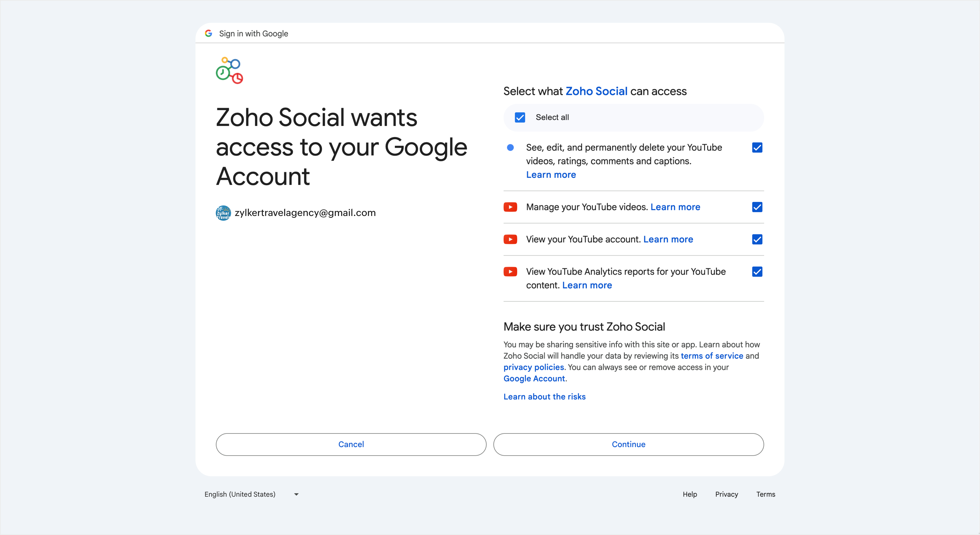The height and width of the screenshot is (535, 980).
Task: Click the YouTube icon beside Manage your YouTube videos
Action: coord(510,207)
